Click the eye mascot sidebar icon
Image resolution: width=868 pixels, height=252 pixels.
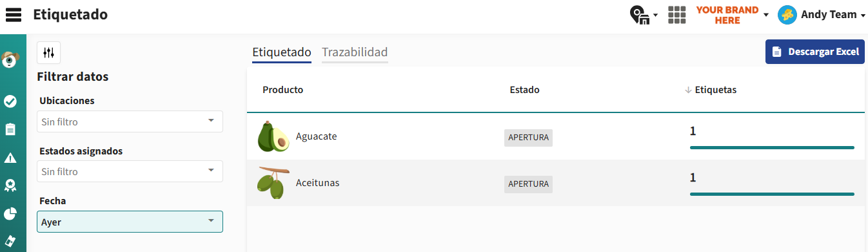point(10,59)
